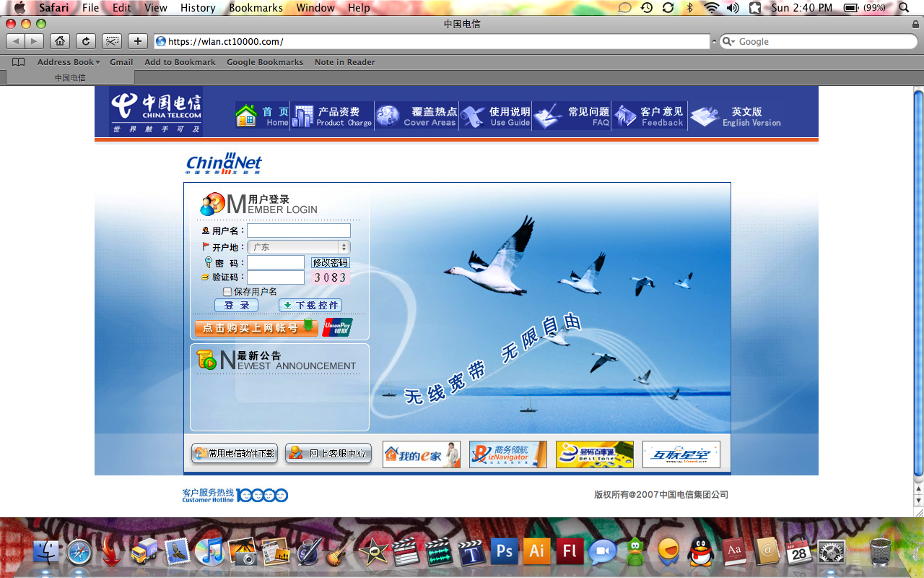Click the 常用电信软件下载 button
924x578 pixels.
pyautogui.click(x=235, y=454)
